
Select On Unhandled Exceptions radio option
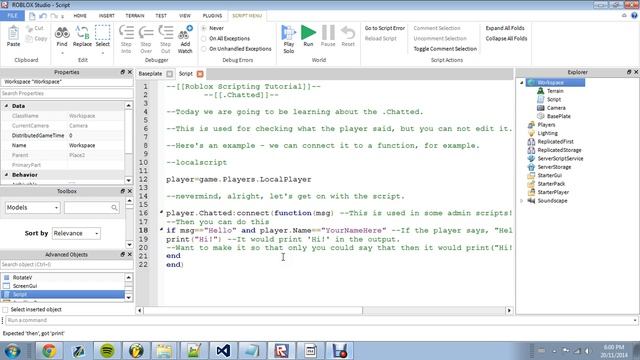point(204,49)
